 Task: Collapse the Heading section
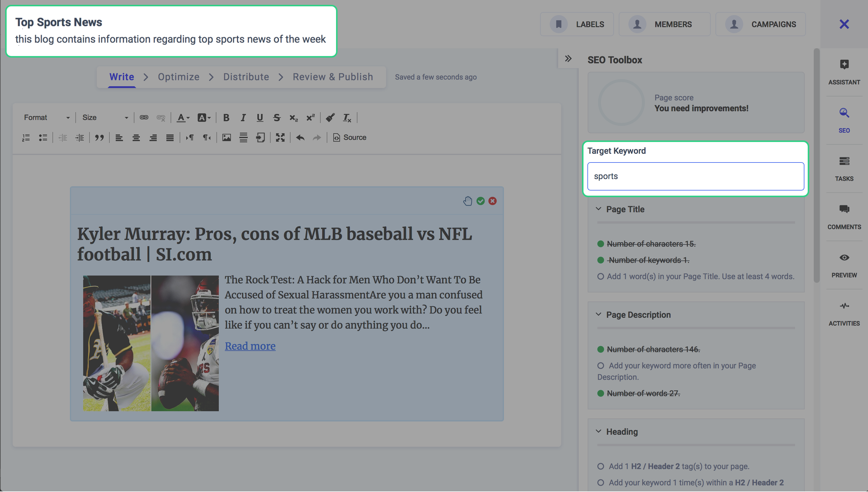tap(599, 431)
